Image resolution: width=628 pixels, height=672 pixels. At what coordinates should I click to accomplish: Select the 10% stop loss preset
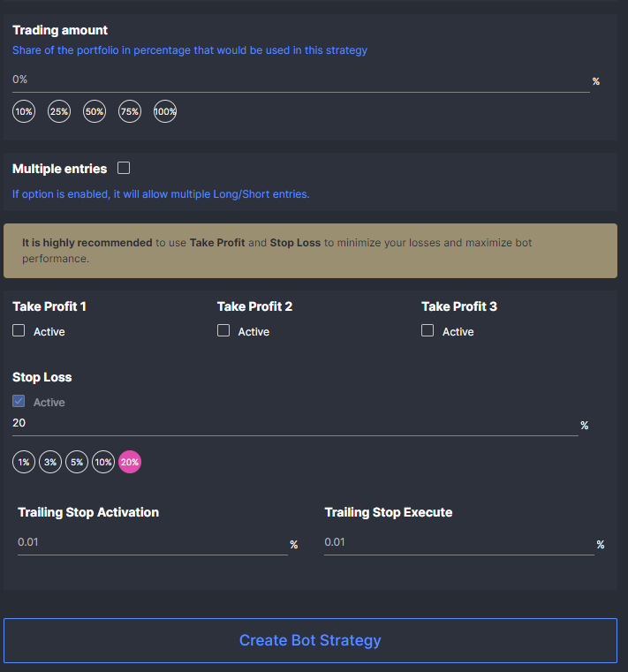(103, 462)
